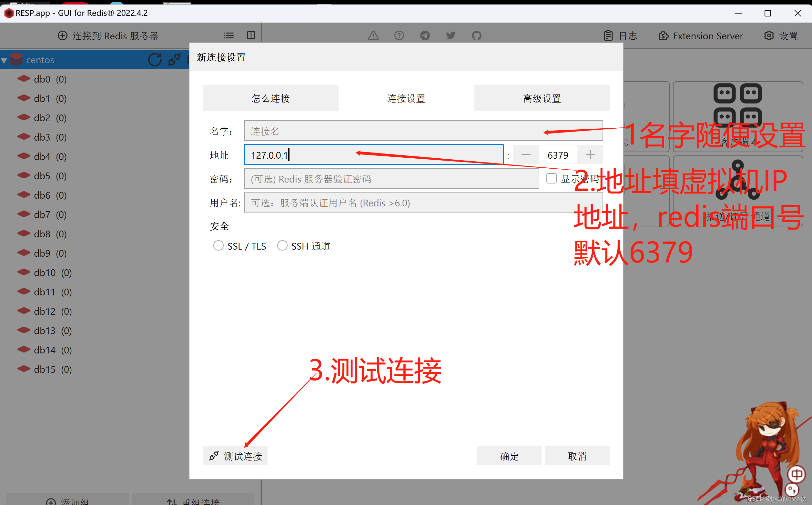Screen dimensions: 812x505
Task: Collapse the centos connection tree
Action: 5,60
